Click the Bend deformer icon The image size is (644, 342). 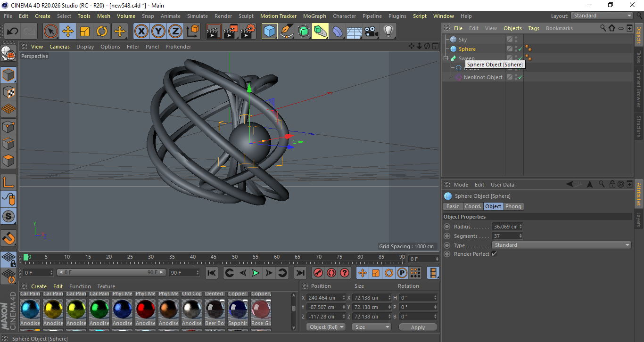tap(338, 32)
